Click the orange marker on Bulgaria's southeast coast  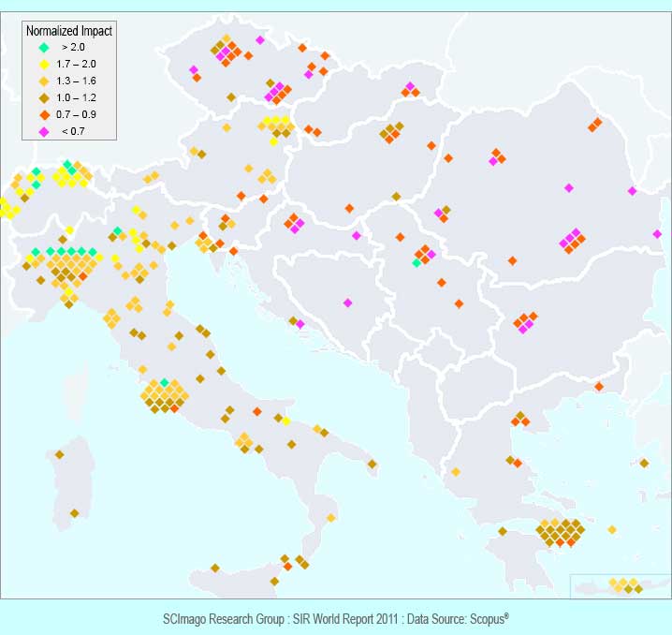599,387
